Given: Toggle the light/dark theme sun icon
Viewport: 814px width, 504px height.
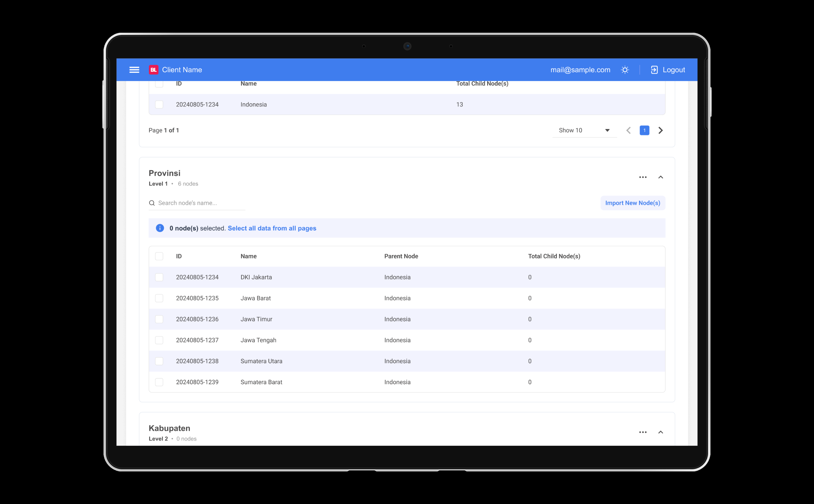Looking at the screenshot, I should tap(625, 70).
